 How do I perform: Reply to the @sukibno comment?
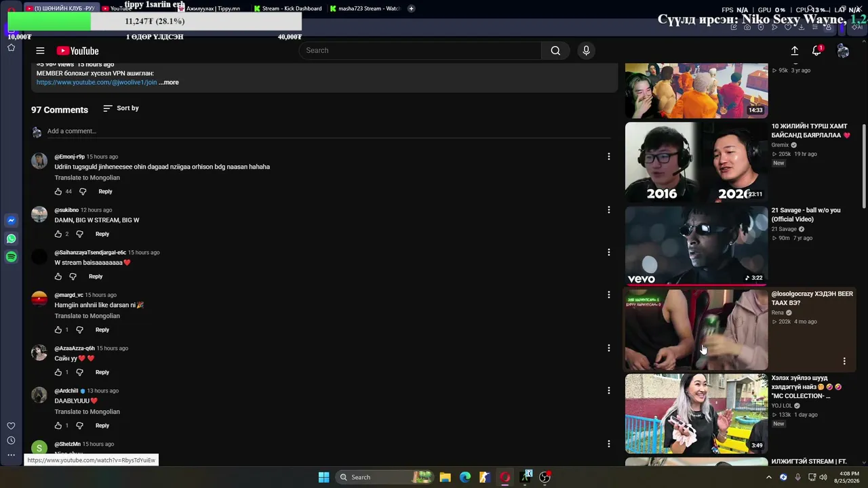click(102, 234)
